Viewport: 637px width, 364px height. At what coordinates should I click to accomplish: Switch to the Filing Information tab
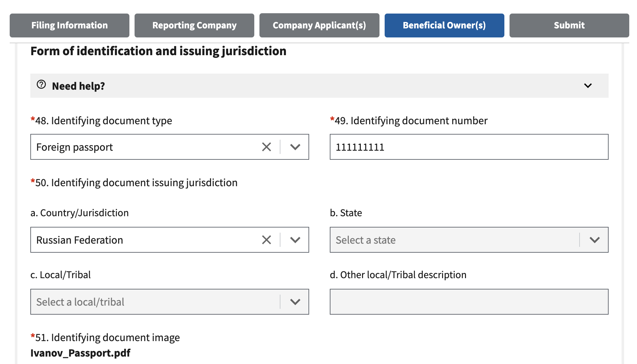click(x=69, y=25)
